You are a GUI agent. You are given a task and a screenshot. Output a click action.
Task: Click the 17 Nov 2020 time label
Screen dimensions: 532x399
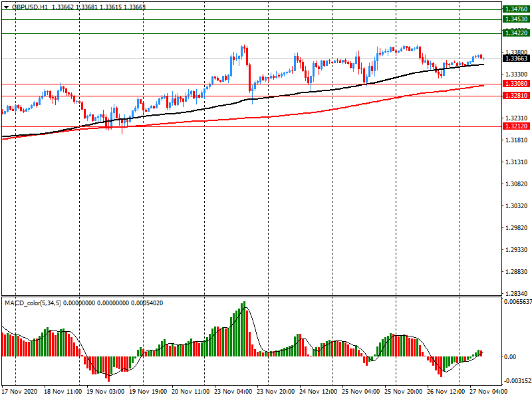point(20,392)
